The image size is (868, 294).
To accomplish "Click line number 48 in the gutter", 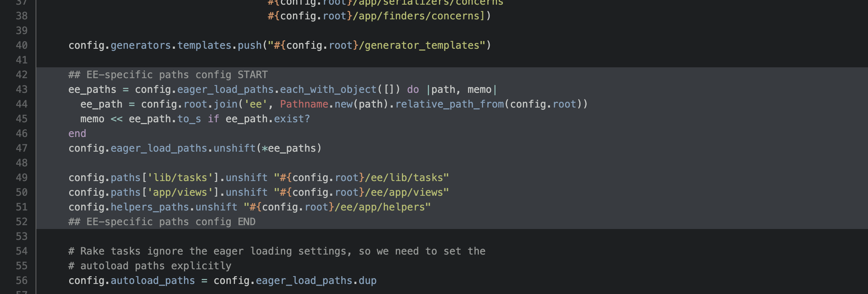I will [x=22, y=163].
